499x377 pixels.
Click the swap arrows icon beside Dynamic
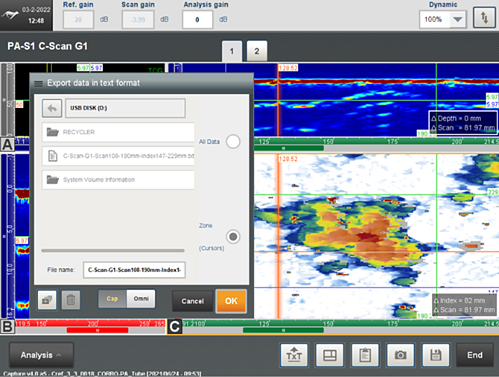pos(484,18)
